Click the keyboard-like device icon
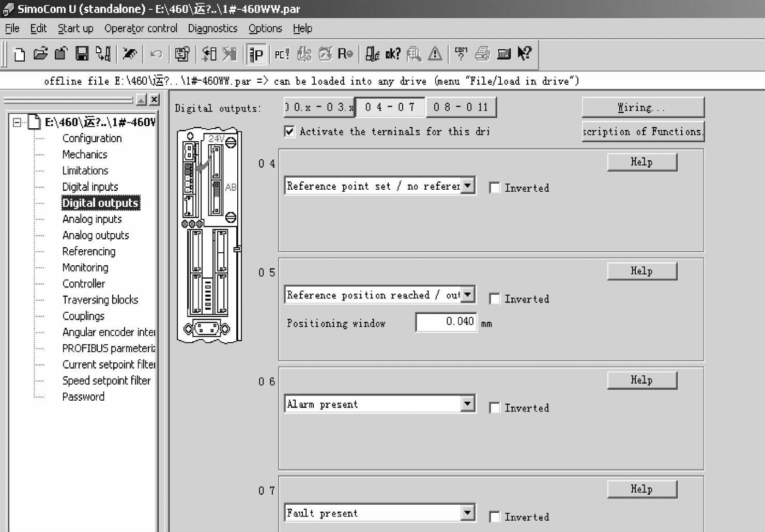The width and height of the screenshot is (765, 532). click(503, 54)
